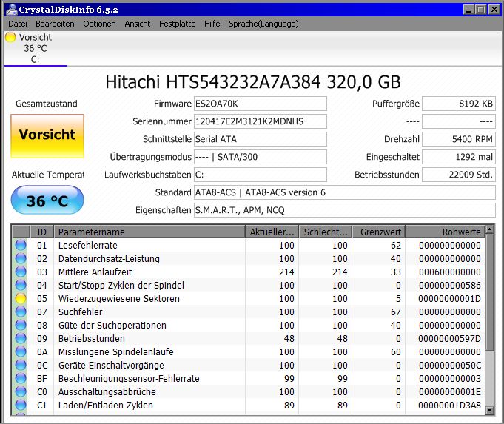Viewport: 504px width, 424px height.
Task: Click the yellow status icon of Wiederzugewiesene Sektoren
Action: [x=21, y=298]
